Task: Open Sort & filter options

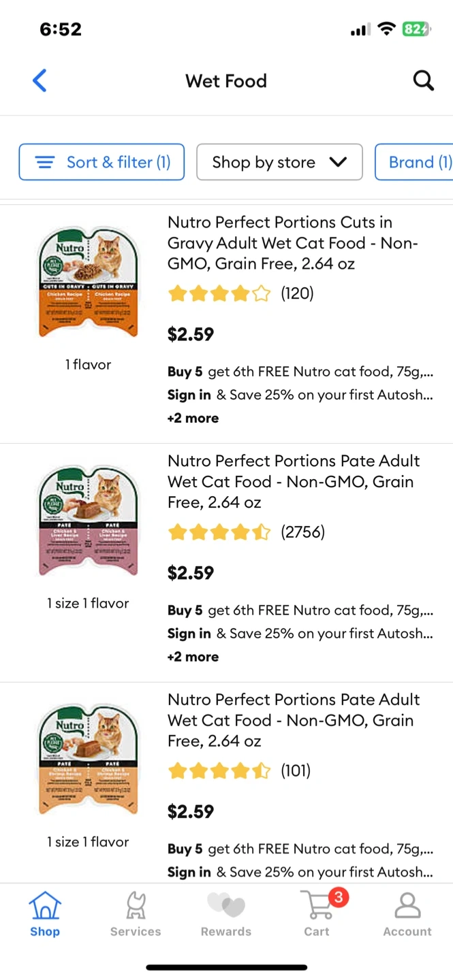Action: coord(101,162)
